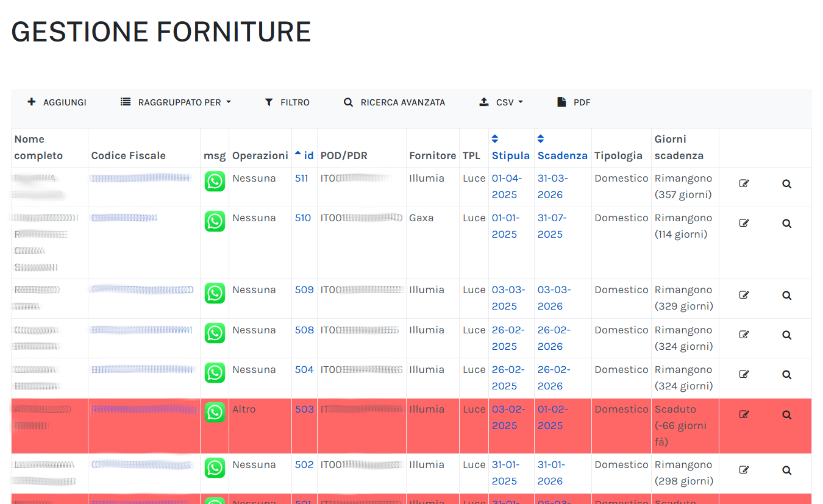The height and width of the screenshot is (504, 823).
Task: Open the FILTRO filter panel
Action: [287, 102]
